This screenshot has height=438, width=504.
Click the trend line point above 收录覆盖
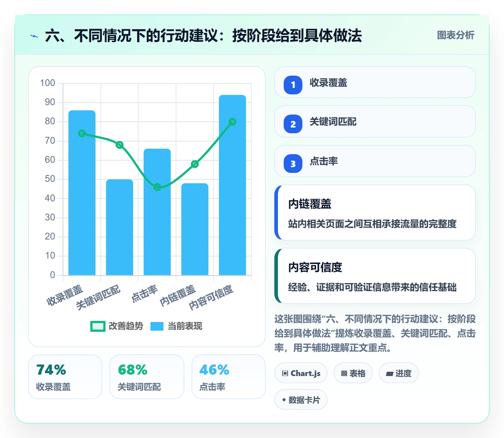coord(82,134)
